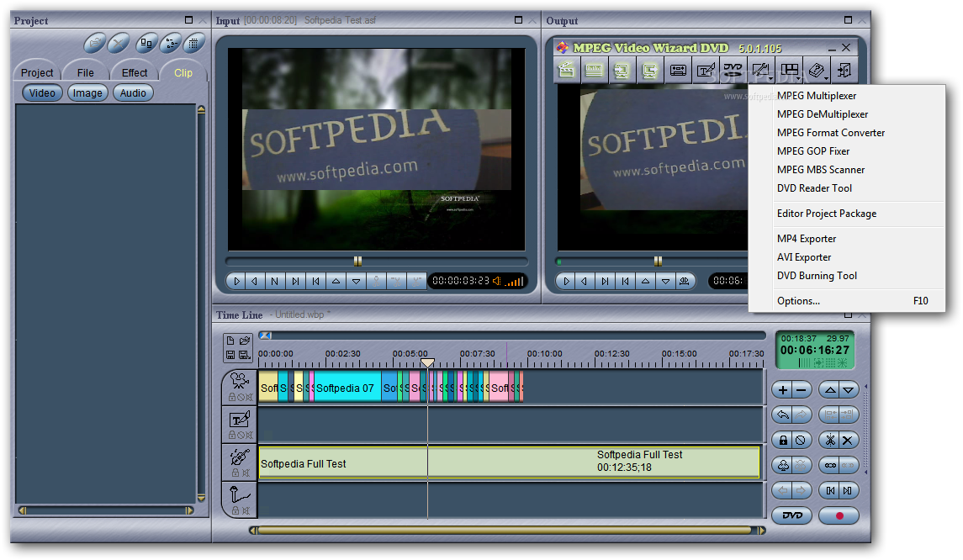Click the open folder icon in Project panel
The image size is (963, 560).
point(94,43)
